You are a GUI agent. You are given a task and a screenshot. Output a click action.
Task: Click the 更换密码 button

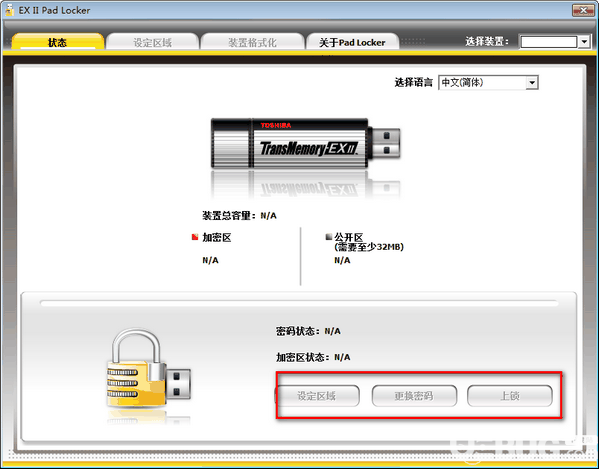coord(414,396)
